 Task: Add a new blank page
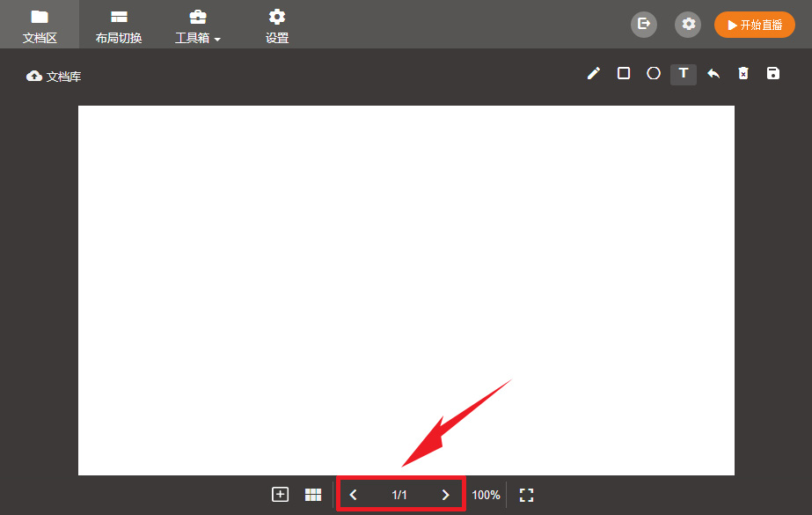(x=281, y=495)
